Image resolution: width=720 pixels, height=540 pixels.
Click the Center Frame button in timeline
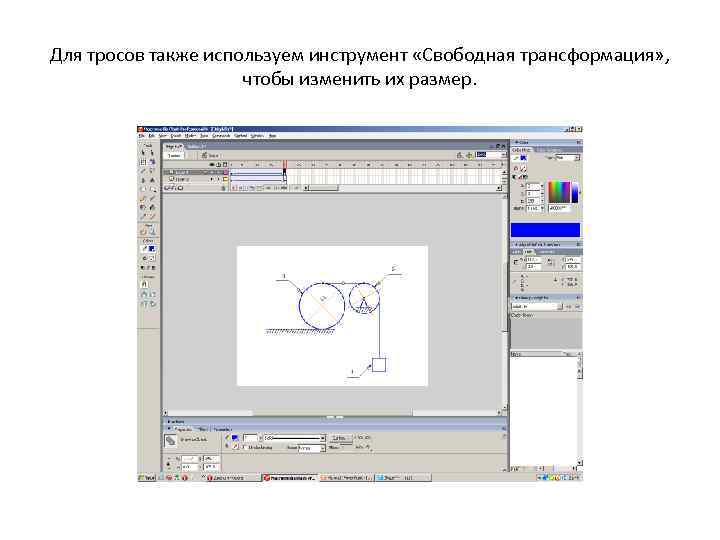[235, 188]
